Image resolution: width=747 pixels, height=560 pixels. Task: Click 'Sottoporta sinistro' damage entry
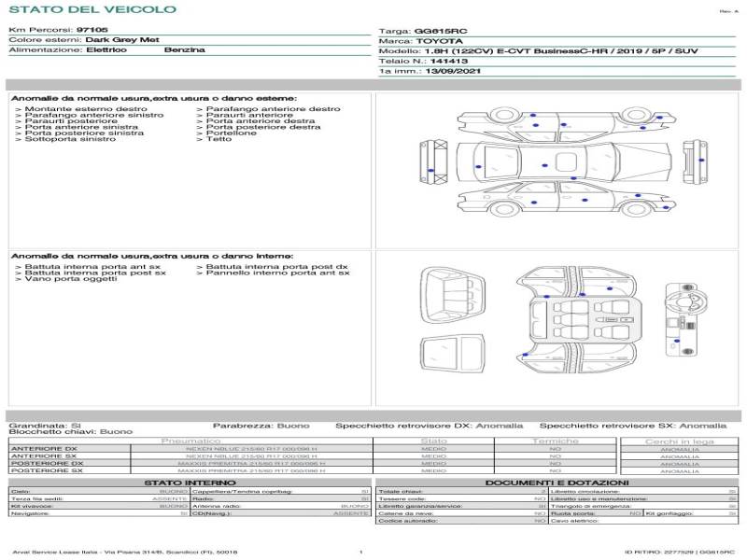point(70,139)
